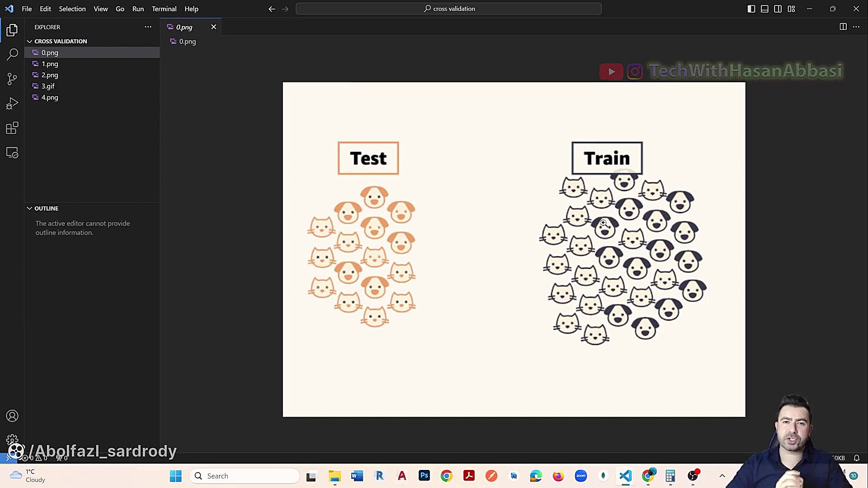The height and width of the screenshot is (488, 868).
Task: Open the Go menu
Action: point(120,9)
